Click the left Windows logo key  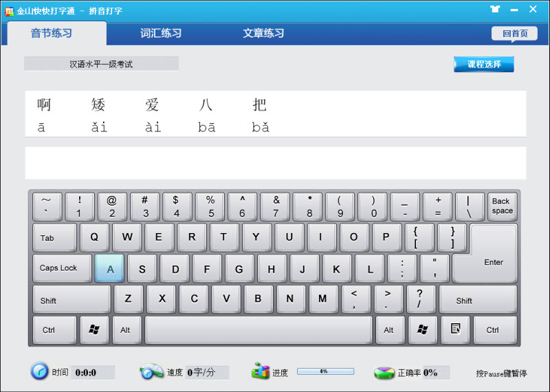(94, 329)
